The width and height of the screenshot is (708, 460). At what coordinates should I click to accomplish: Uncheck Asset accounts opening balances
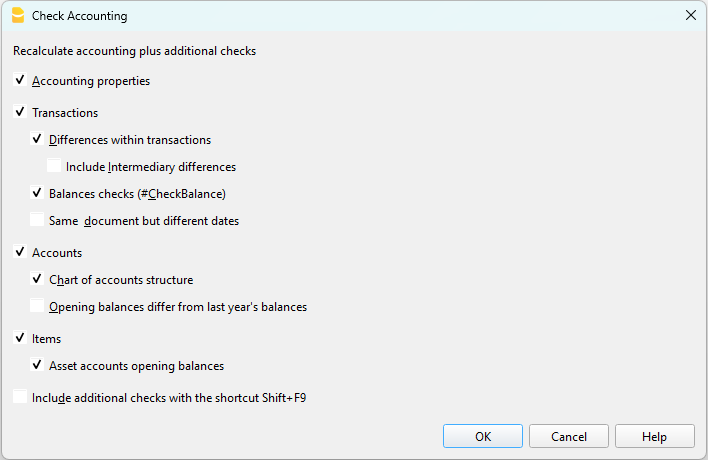(37, 366)
